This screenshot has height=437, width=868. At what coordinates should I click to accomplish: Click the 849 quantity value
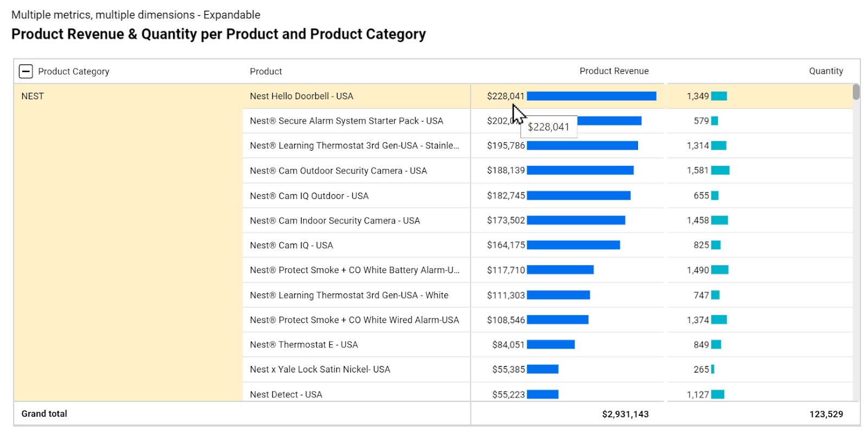[701, 344]
